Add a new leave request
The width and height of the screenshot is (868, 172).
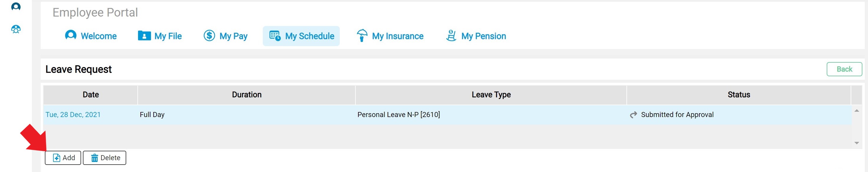pyautogui.click(x=63, y=158)
